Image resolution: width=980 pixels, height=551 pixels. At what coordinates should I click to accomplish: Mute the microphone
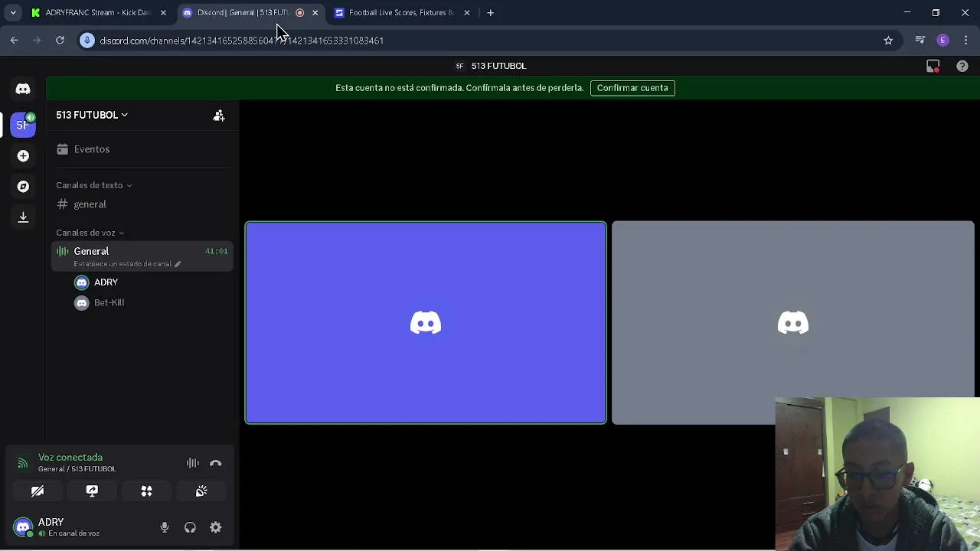point(165,527)
